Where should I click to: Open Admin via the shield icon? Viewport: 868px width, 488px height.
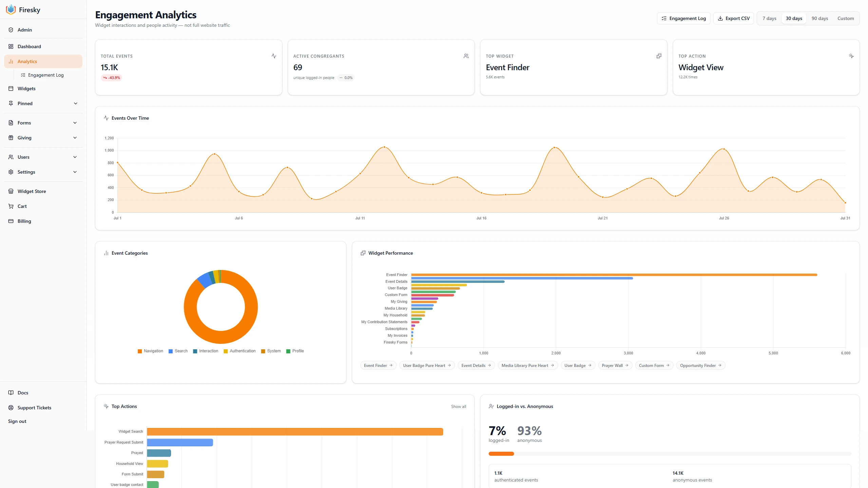[11, 30]
